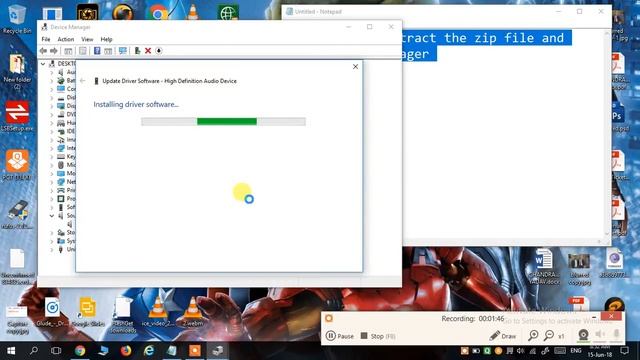This screenshot has height=360, width=640.
Task: Click the taskbar search magnifier icon
Action: pyautogui.click(x=34, y=351)
